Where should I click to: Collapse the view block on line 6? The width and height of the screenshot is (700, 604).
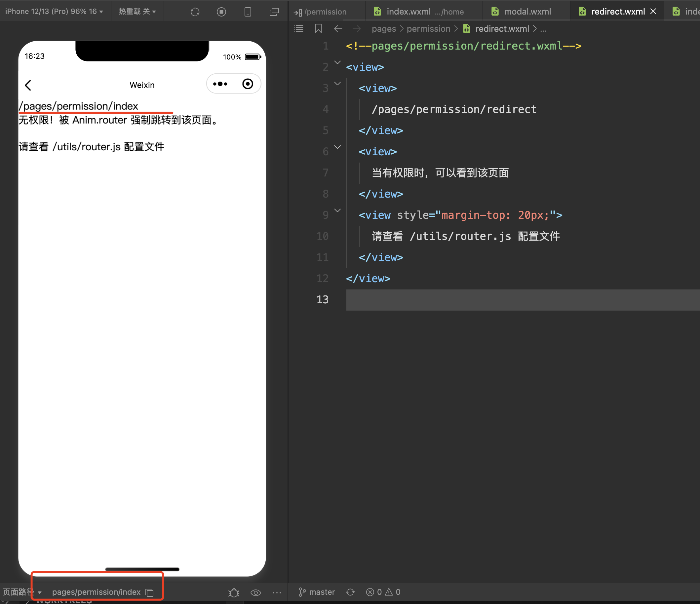tap(337, 147)
